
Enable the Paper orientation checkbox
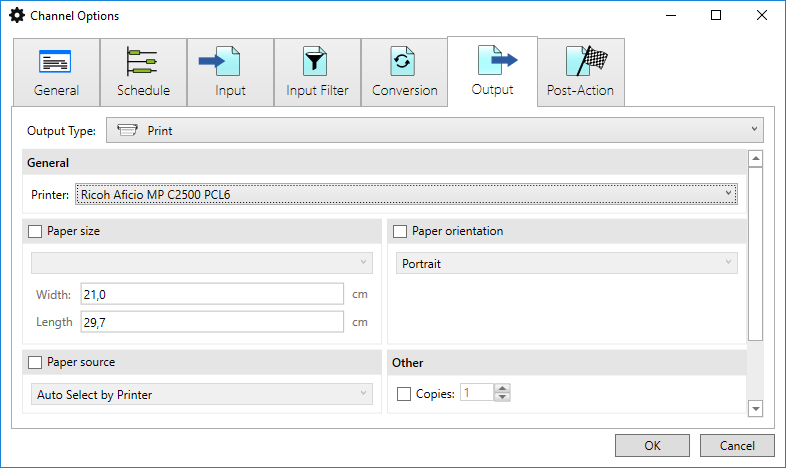[x=400, y=231]
